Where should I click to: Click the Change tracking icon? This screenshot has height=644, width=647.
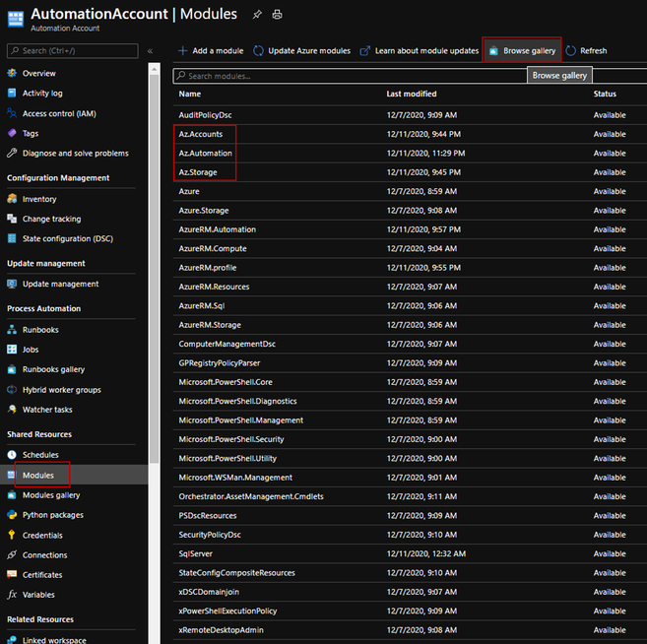click(x=12, y=219)
